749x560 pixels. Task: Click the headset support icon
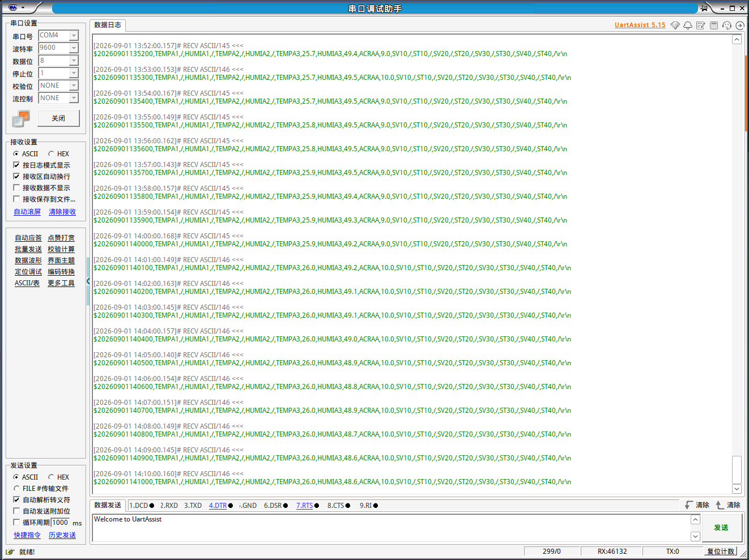(x=727, y=25)
